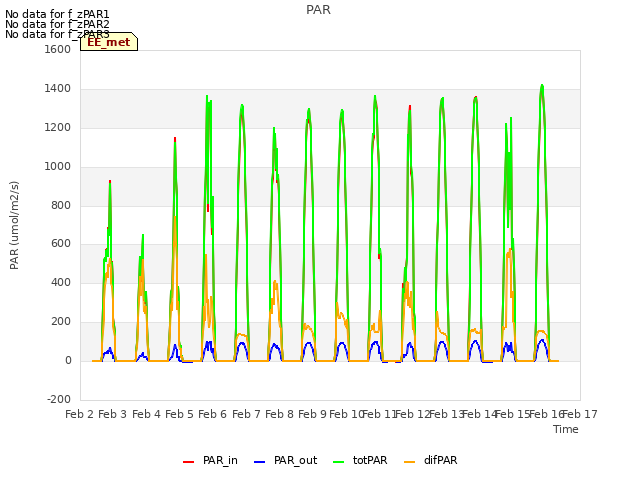Click the 600 y-axis tick label
Screen dimensions: 640x480
pos(61,244)
